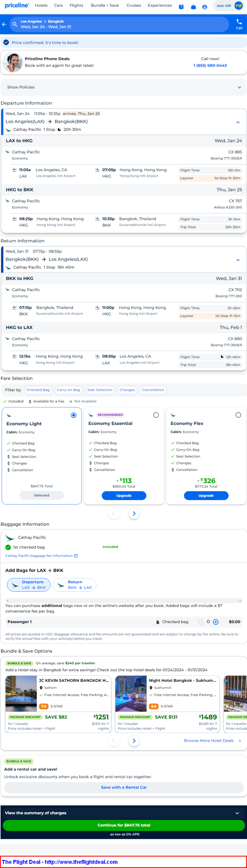Open The Flight Deal website link

coord(60,862)
